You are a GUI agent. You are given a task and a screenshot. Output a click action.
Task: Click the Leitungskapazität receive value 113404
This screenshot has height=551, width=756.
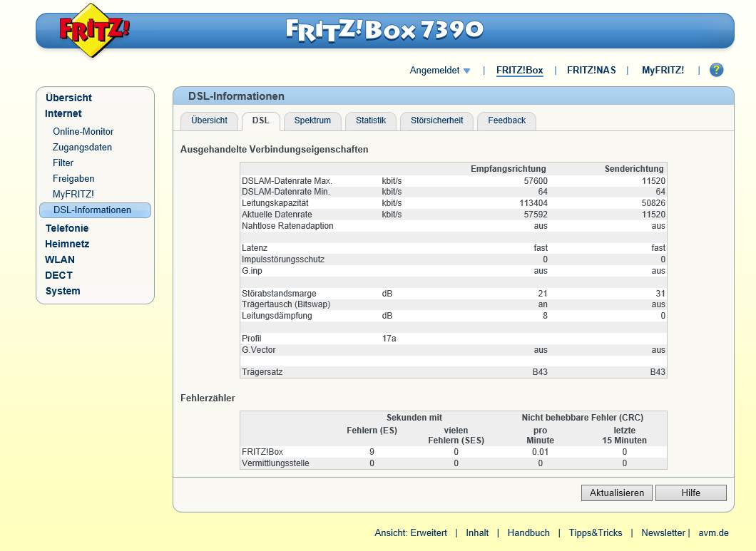533,203
